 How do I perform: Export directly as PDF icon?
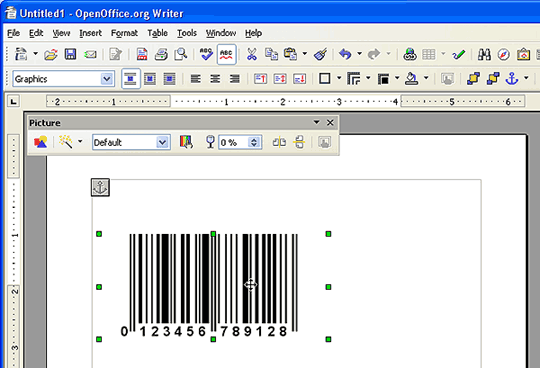tap(142, 54)
